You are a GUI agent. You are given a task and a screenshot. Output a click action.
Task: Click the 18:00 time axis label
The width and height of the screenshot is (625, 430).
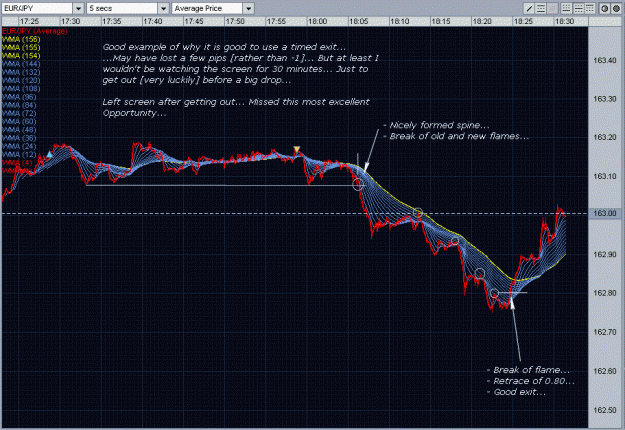pyautogui.click(x=317, y=21)
